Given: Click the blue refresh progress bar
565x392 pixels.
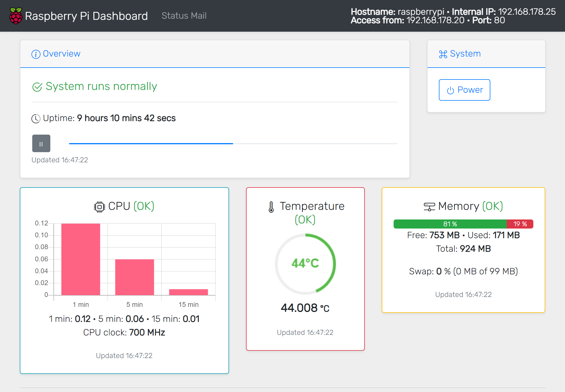Looking at the screenshot, I should point(151,144).
